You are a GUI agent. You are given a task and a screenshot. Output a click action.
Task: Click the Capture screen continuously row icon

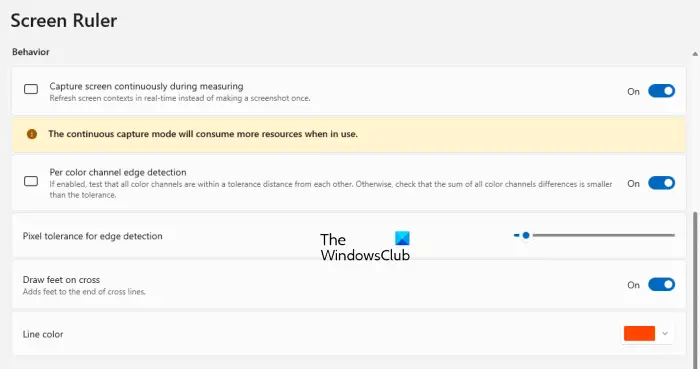pyautogui.click(x=31, y=89)
